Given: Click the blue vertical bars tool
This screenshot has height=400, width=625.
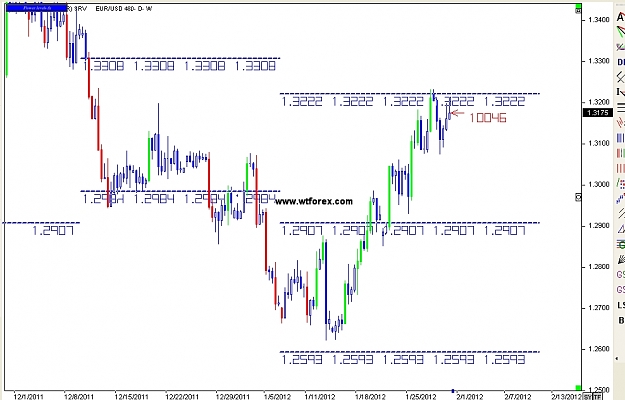Looking at the screenshot, I should [x=621, y=138].
